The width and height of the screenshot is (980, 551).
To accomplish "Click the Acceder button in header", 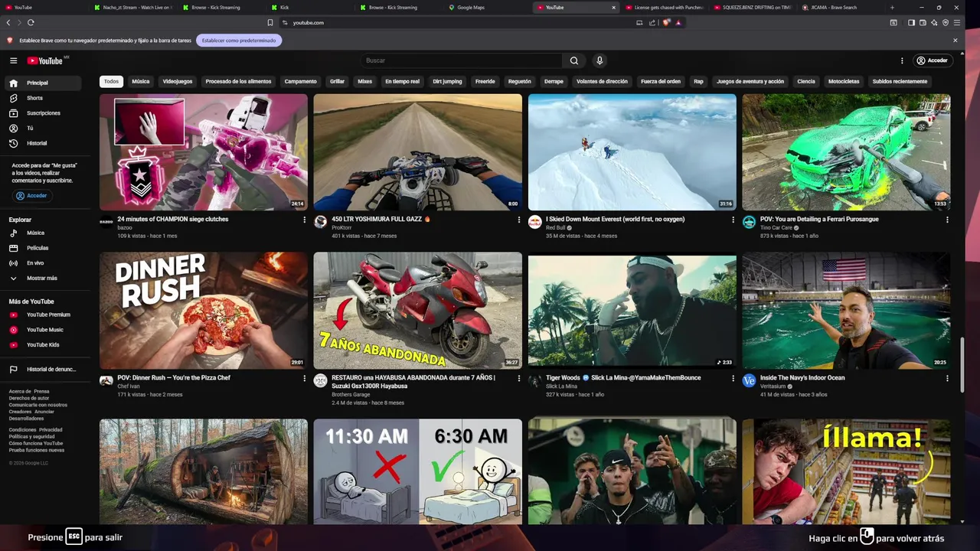I will click(932, 60).
